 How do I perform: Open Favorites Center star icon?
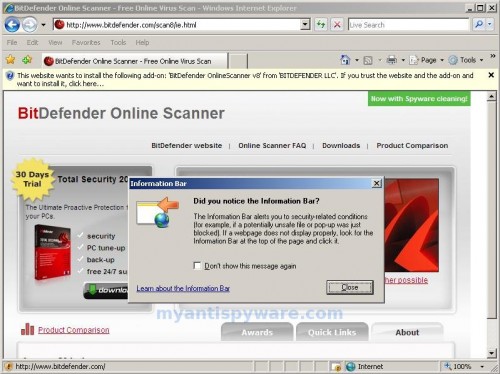(x=11, y=60)
